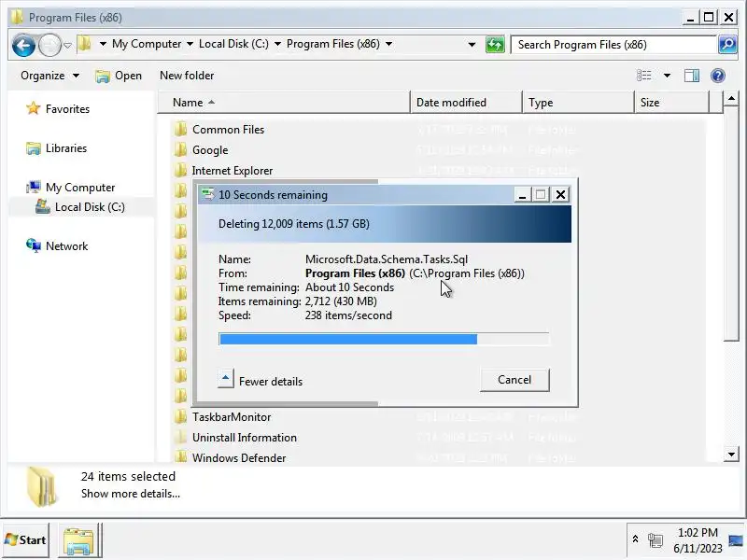The image size is (747, 560).
Task: Click the vertical scrollbar thumb
Action: pyautogui.click(x=731, y=224)
